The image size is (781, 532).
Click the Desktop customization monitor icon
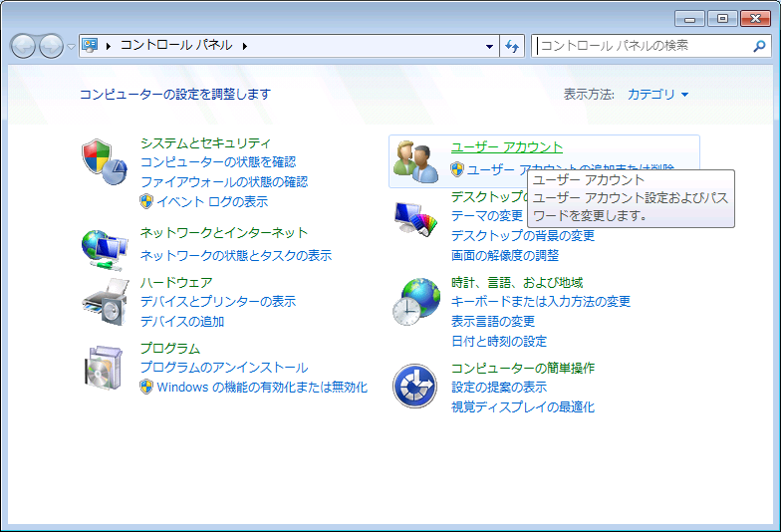[415, 218]
